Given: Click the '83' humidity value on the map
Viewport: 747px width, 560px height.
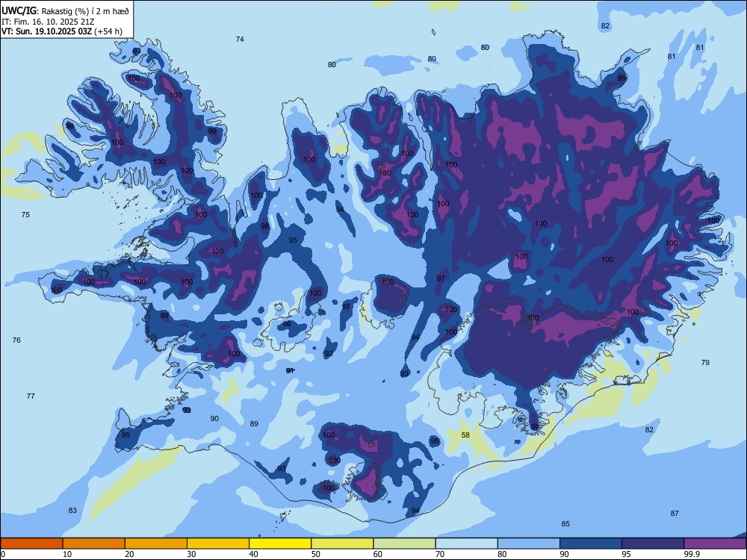Looking at the screenshot, I should coord(72,510).
